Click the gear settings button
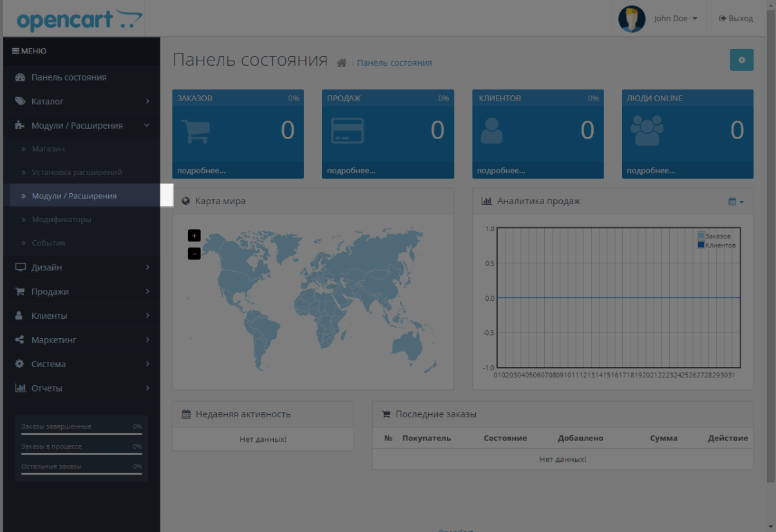Screen dimensions: 776x532 click(741, 60)
